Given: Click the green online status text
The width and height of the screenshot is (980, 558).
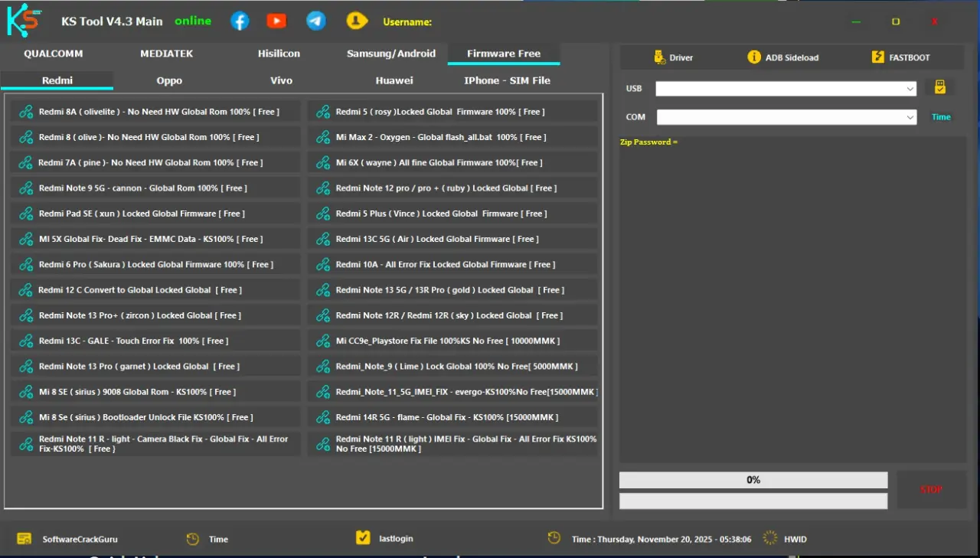Looking at the screenshot, I should [x=193, y=21].
